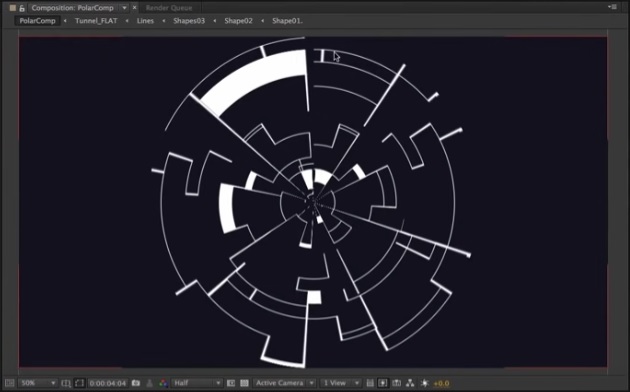Viewport: 630px width, 392px height.
Task: Click the Show Snapshot icon
Action: pyautogui.click(x=149, y=383)
